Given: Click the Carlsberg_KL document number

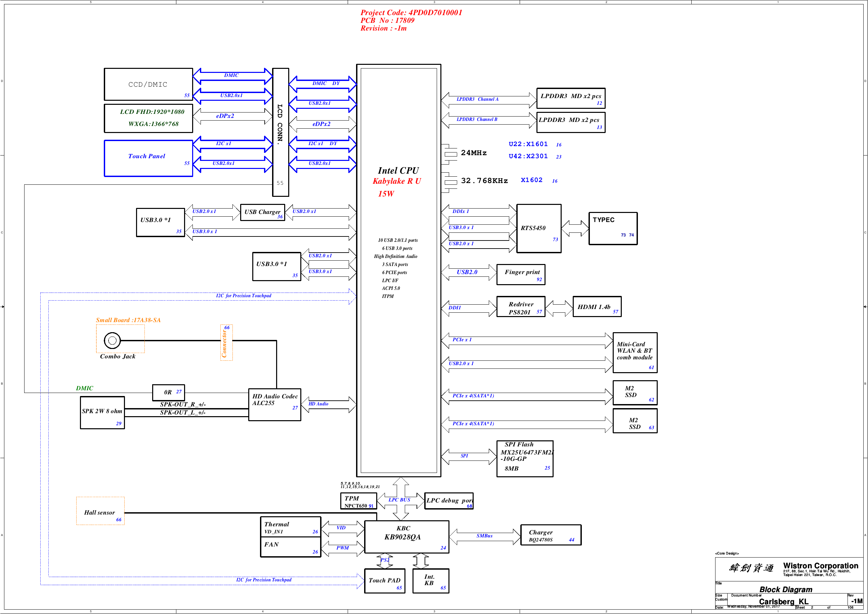Looking at the screenshot, I should pyautogui.click(x=784, y=601).
